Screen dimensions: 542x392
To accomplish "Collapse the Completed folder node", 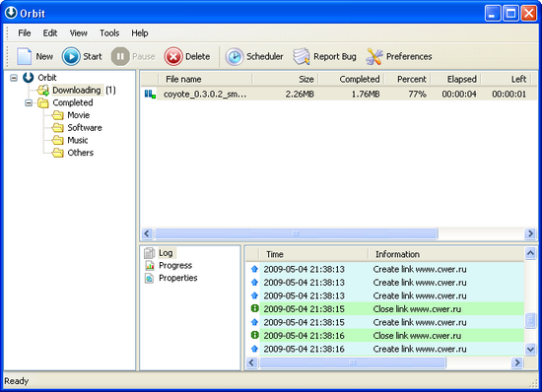I will click(29, 102).
